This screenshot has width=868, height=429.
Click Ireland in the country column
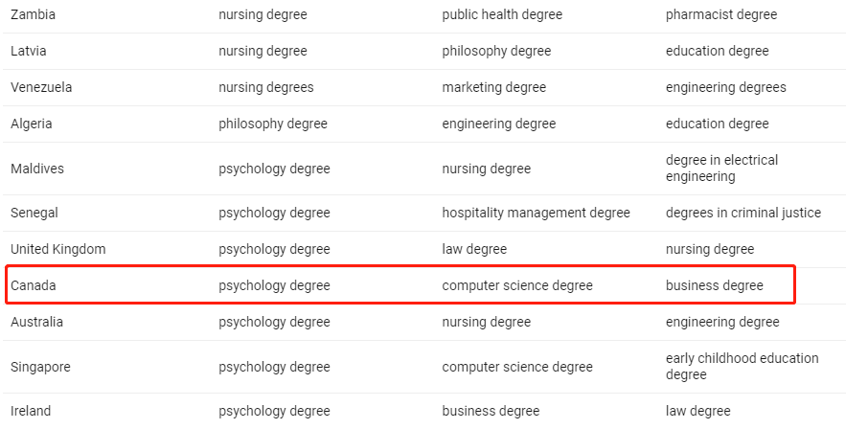[x=31, y=411]
